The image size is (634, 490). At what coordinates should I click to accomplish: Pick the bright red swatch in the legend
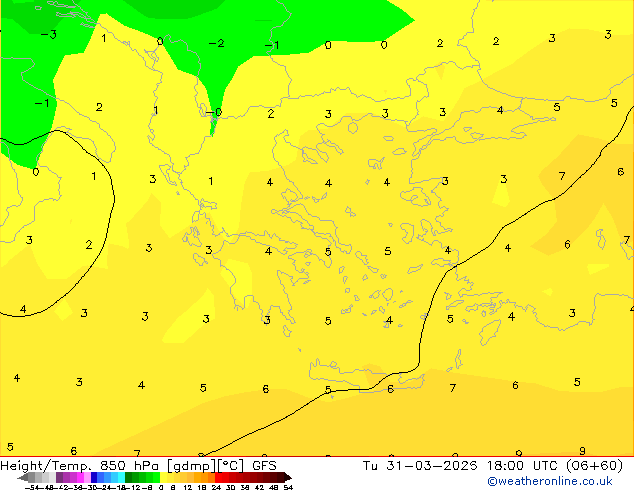(x=218, y=477)
